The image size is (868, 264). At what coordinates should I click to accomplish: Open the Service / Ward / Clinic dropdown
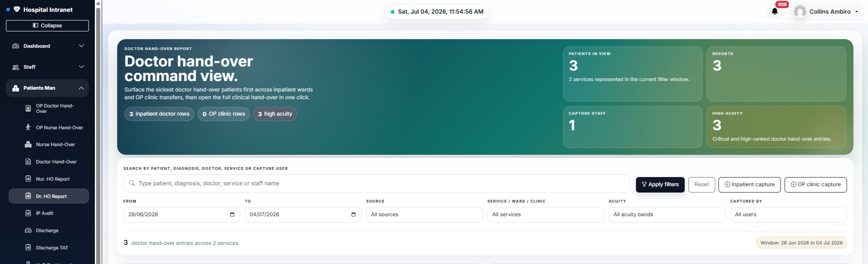coord(546,215)
